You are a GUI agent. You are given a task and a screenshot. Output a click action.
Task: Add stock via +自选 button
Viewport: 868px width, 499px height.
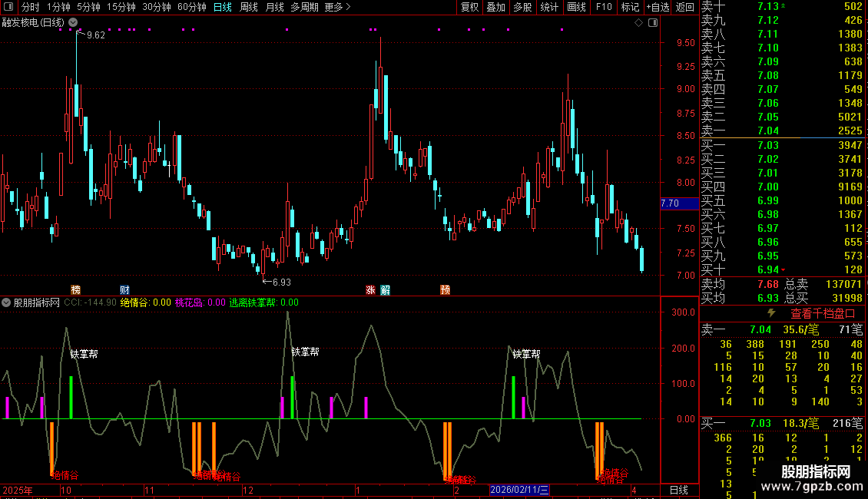[658, 7]
